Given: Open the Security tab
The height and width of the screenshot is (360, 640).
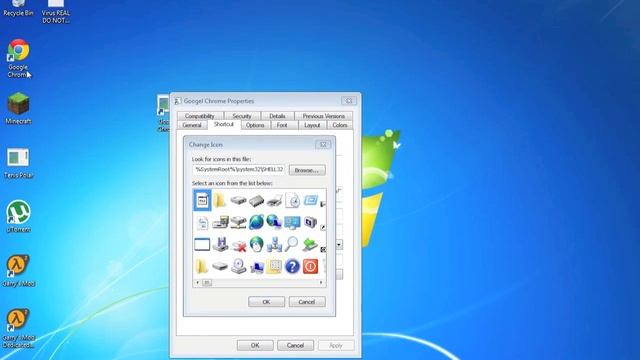Looking at the screenshot, I should [x=242, y=116].
